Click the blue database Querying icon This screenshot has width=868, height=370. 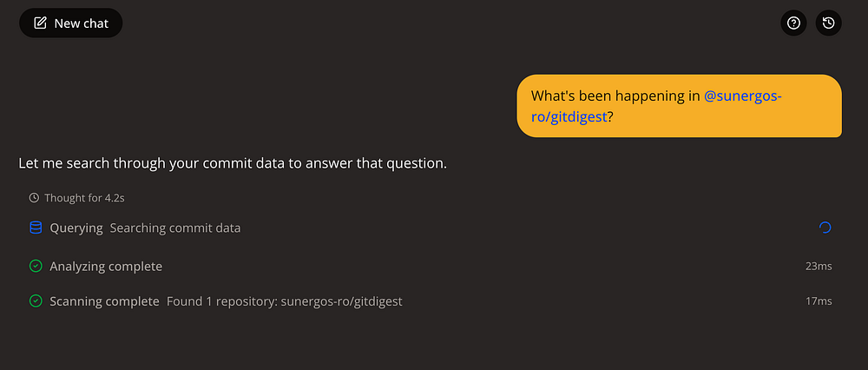(36, 228)
